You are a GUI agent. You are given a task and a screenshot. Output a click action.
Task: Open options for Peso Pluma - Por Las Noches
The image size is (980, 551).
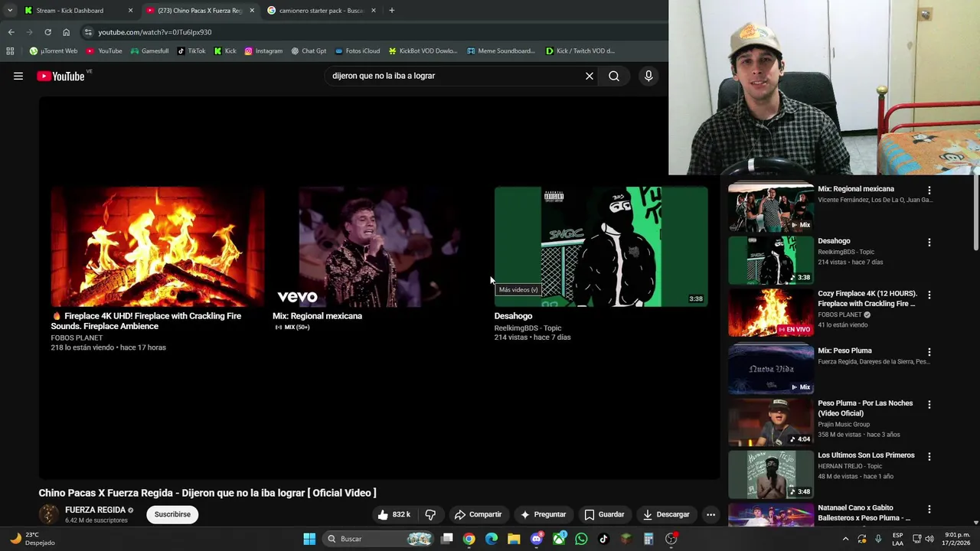(929, 405)
